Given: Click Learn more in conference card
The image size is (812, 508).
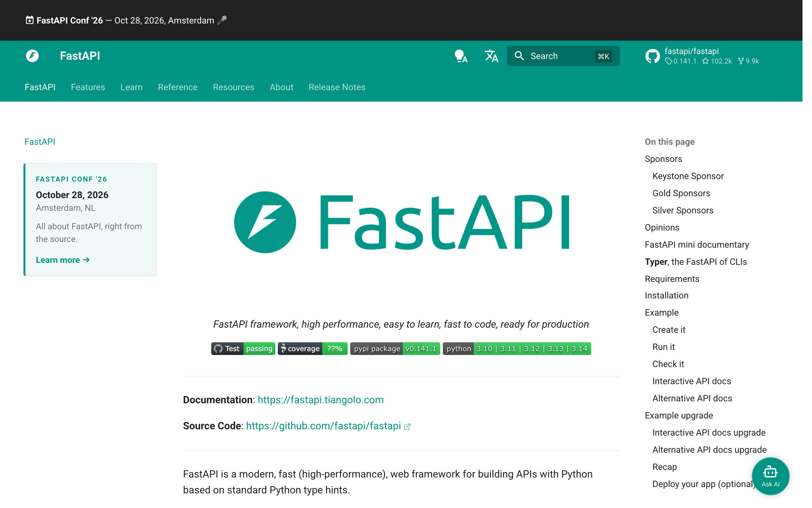Looking at the screenshot, I should coord(63,260).
